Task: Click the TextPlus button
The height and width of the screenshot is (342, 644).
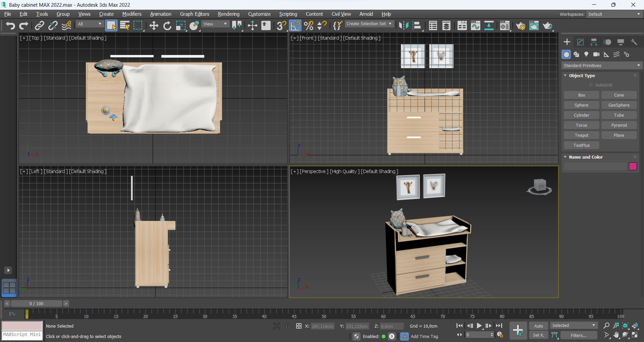Action: 582,145
